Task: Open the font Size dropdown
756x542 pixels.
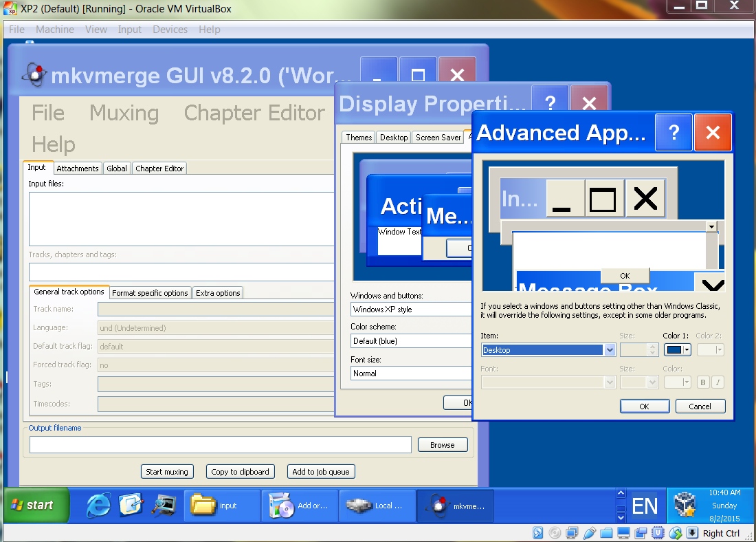Action: (639, 382)
